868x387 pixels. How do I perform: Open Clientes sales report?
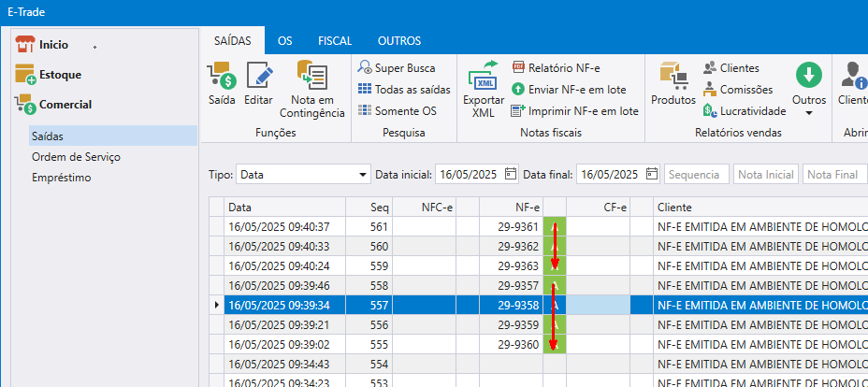click(x=731, y=68)
